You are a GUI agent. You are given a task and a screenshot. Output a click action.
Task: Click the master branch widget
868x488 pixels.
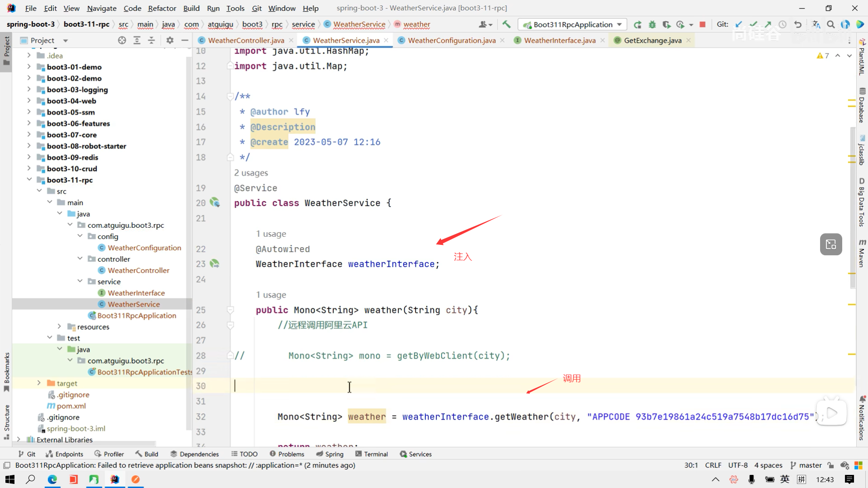806,465
